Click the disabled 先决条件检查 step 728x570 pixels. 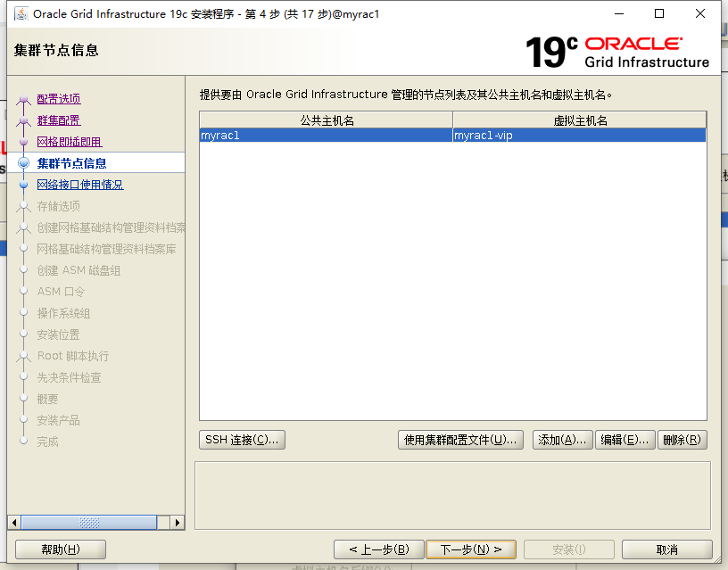(x=69, y=377)
